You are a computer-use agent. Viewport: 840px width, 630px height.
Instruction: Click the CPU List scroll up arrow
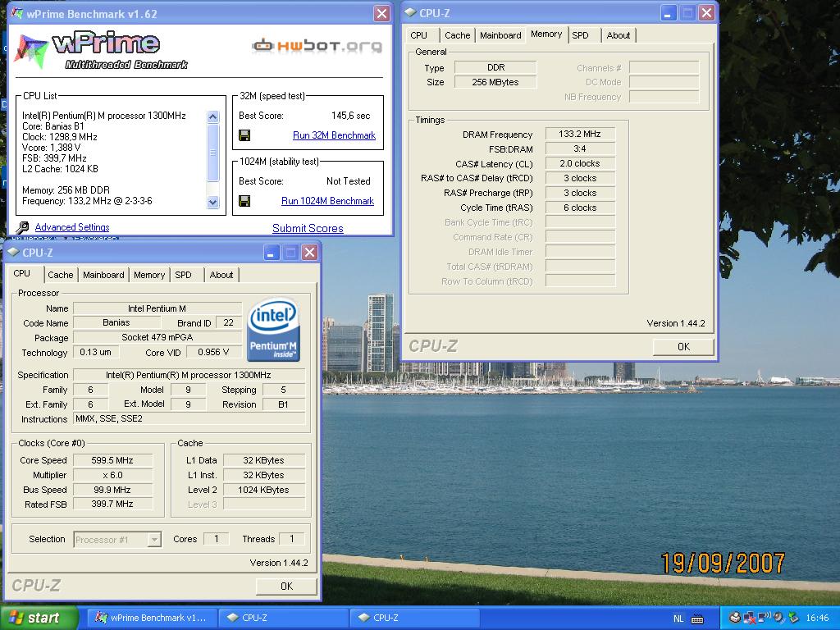tap(212, 116)
